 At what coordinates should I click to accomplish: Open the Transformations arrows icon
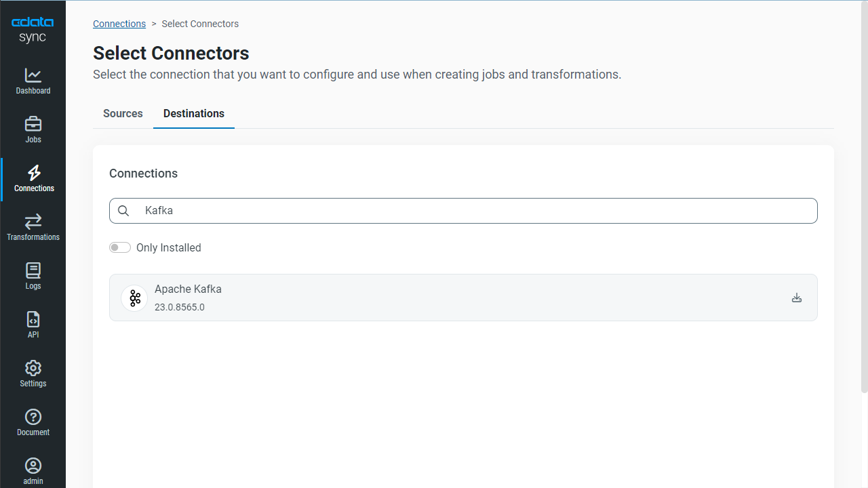point(33,222)
